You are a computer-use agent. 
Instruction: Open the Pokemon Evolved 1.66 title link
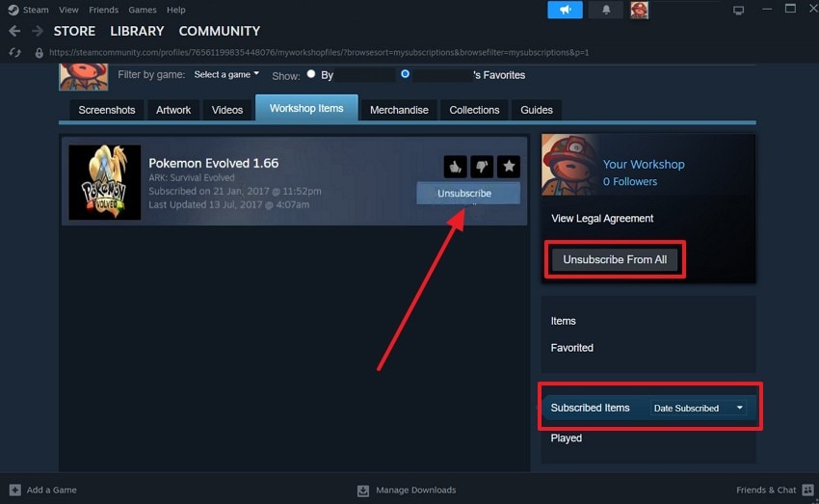tap(214, 163)
